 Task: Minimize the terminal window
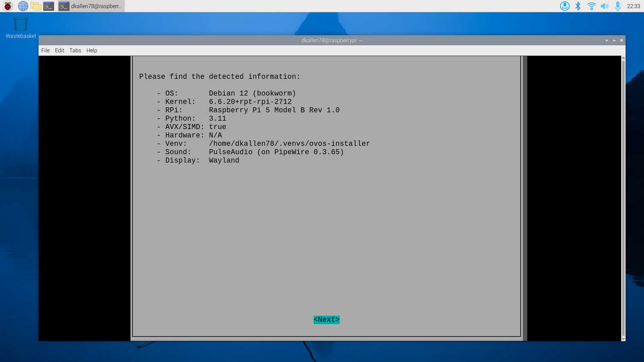pyautogui.click(x=607, y=40)
